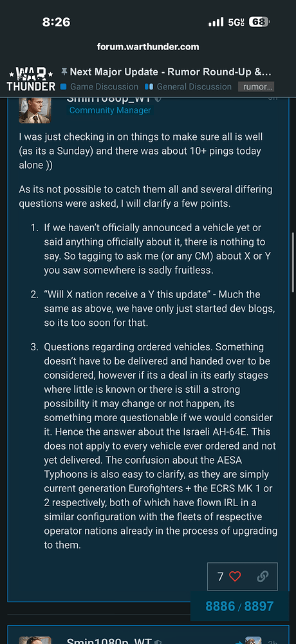Viewport: 296px width, 644px height.
Task: Click the pin icon beside topic title
Action: pos(64,72)
